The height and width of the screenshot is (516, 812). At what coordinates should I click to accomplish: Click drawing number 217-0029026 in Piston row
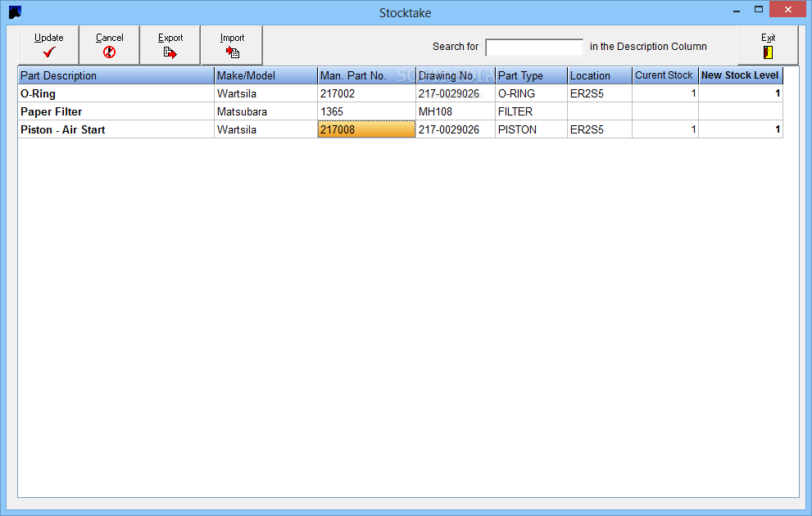click(x=456, y=130)
